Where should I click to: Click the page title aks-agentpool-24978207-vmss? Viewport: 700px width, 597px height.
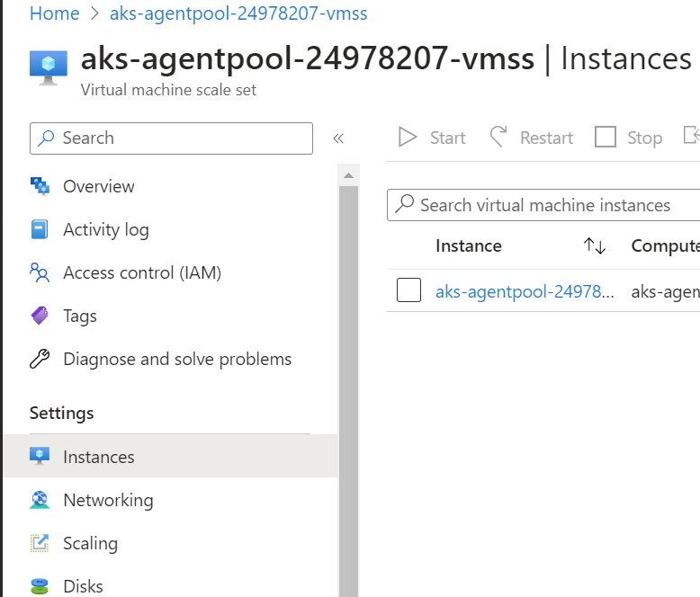coord(308,58)
